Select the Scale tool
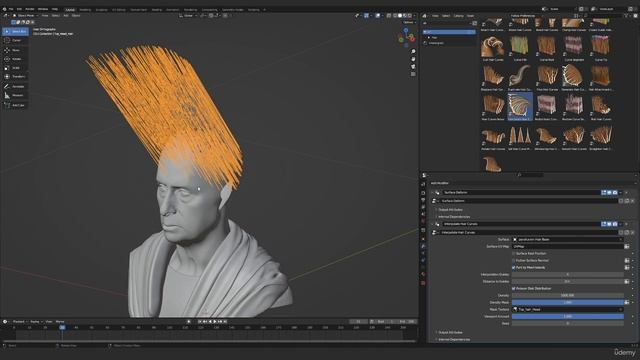The height and width of the screenshot is (360, 640). point(15,68)
